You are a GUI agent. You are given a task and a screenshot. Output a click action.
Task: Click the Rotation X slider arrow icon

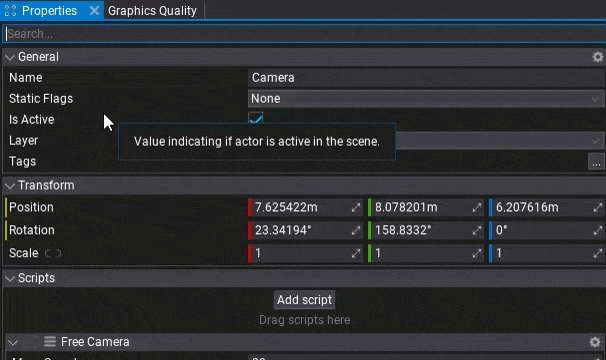(x=356, y=230)
